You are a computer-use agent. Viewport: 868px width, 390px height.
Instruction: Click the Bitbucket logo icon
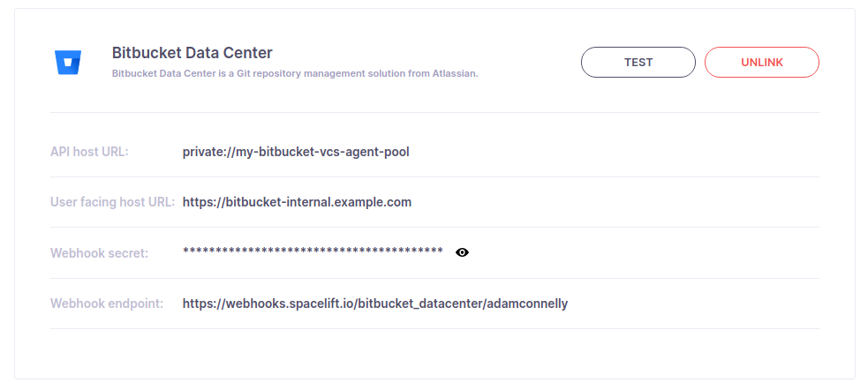[x=68, y=63]
